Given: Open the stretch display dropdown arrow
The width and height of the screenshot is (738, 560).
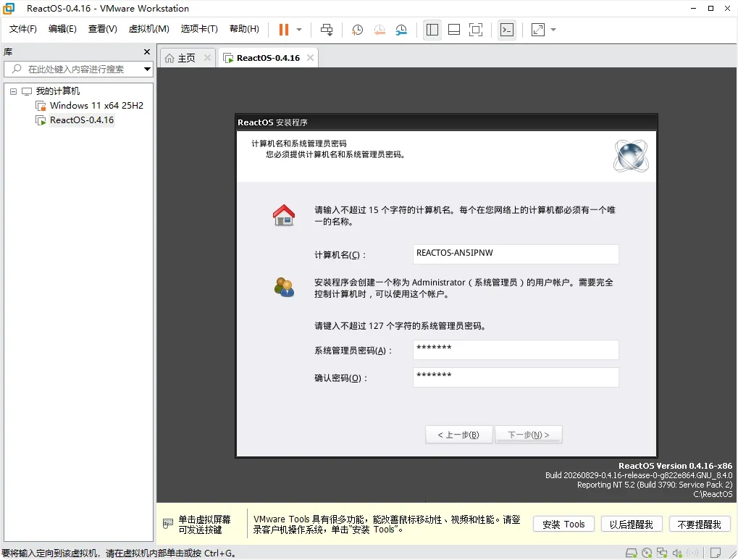Looking at the screenshot, I should tap(553, 30).
